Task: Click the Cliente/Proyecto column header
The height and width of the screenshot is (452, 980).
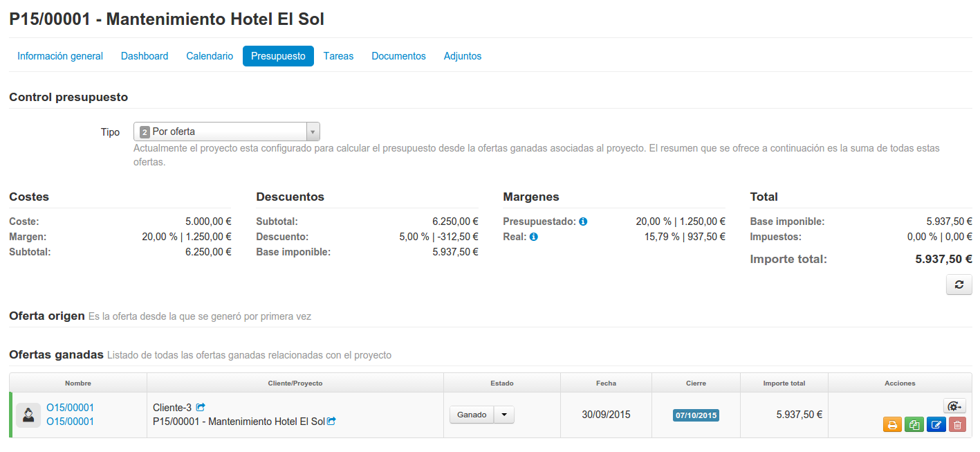Action: (295, 383)
